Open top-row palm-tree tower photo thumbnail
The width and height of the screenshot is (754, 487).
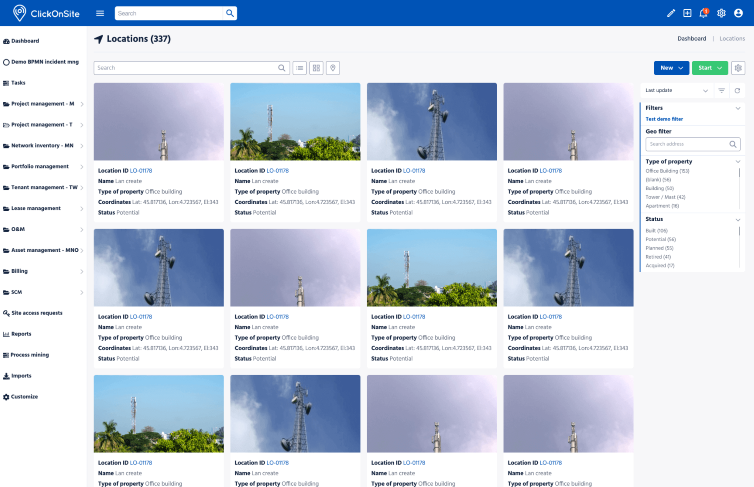point(295,122)
